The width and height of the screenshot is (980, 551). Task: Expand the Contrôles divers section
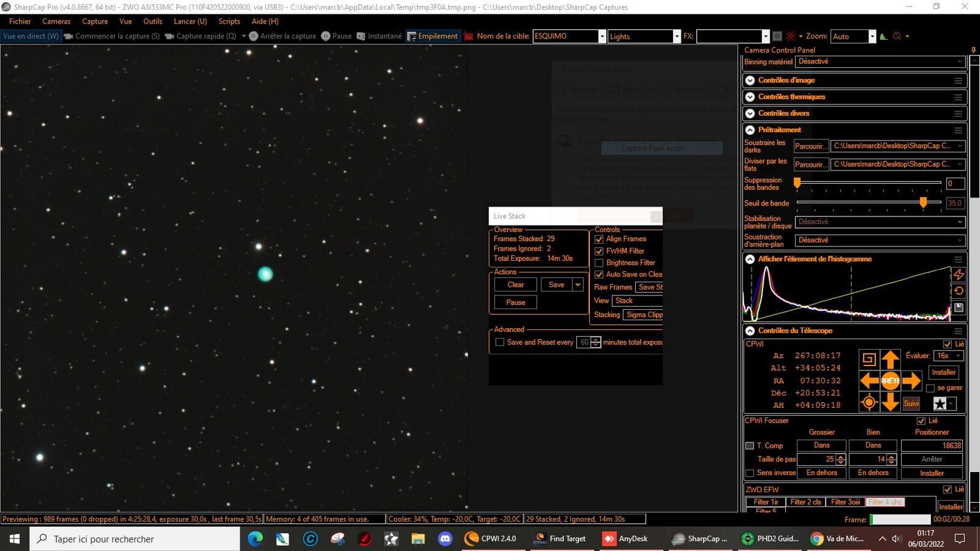(750, 113)
